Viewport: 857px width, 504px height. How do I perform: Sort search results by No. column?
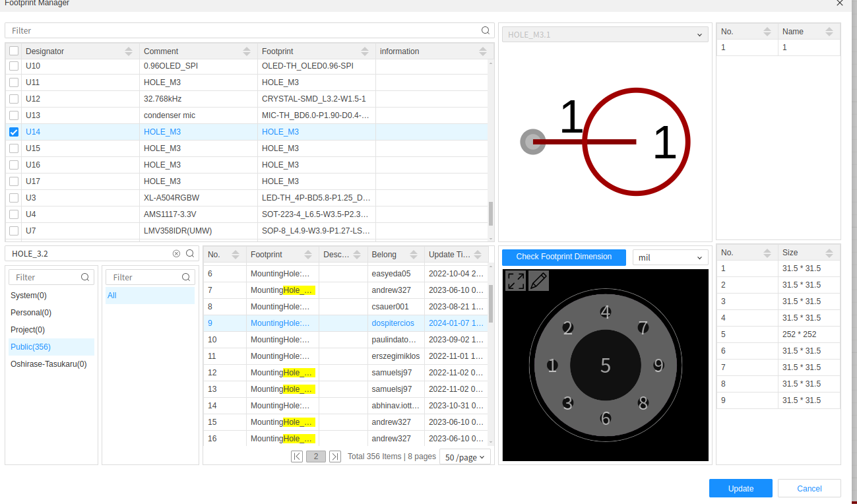click(236, 255)
